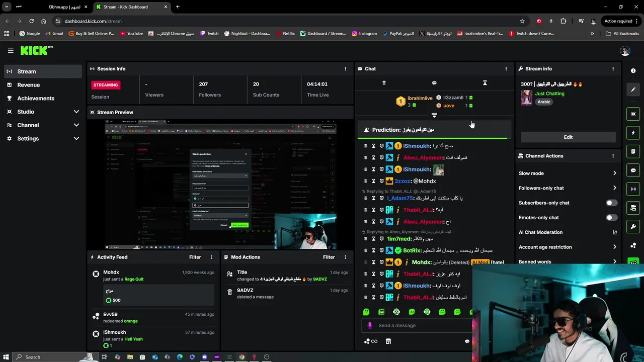
Task: Open the profile avatar menu
Action: (x=625, y=50)
